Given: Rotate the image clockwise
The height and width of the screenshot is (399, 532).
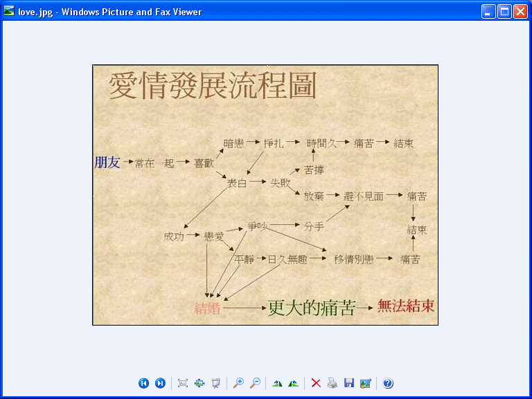Looking at the screenshot, I should click(x=277, y=383).
